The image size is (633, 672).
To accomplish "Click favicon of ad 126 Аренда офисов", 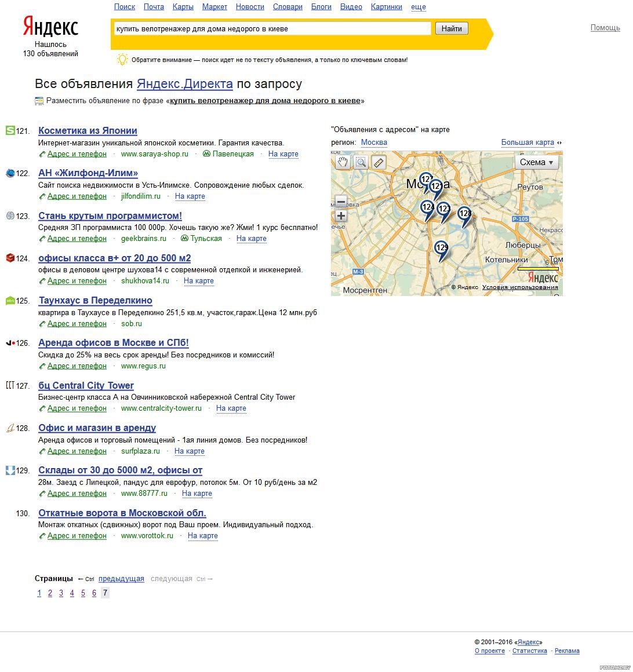I will click(x=10, y=343).
